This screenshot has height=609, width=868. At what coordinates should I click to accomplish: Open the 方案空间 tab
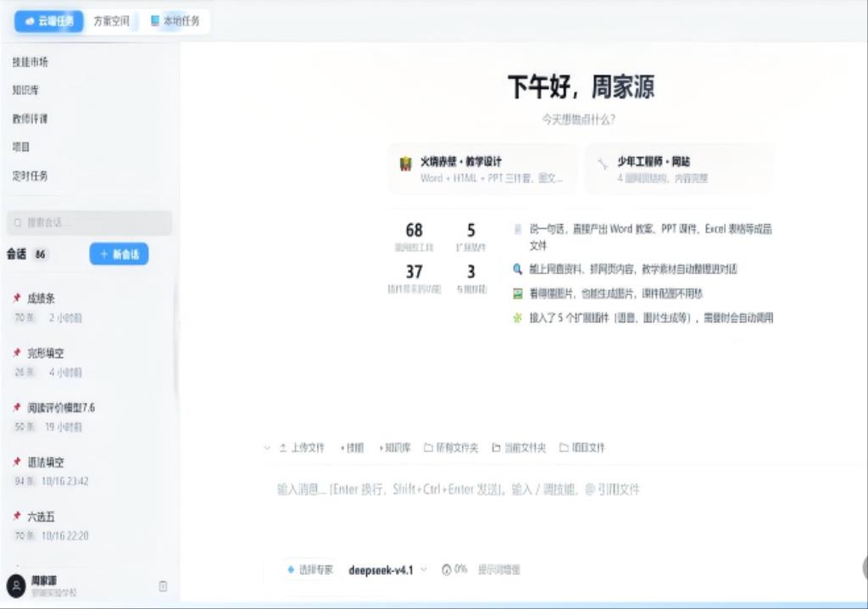click(111, 21)
